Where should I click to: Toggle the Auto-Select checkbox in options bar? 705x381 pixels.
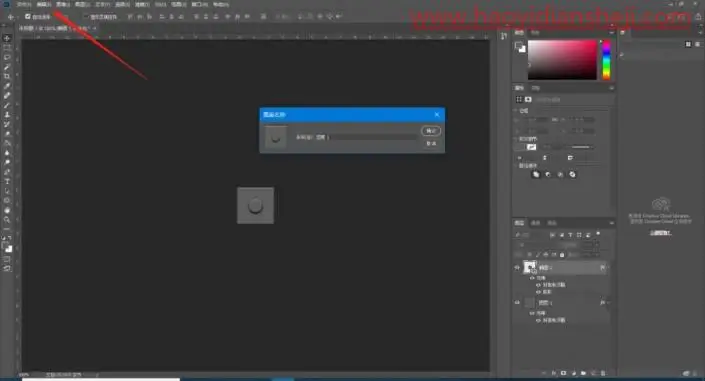pyautogui.click(x=28, y=16)
